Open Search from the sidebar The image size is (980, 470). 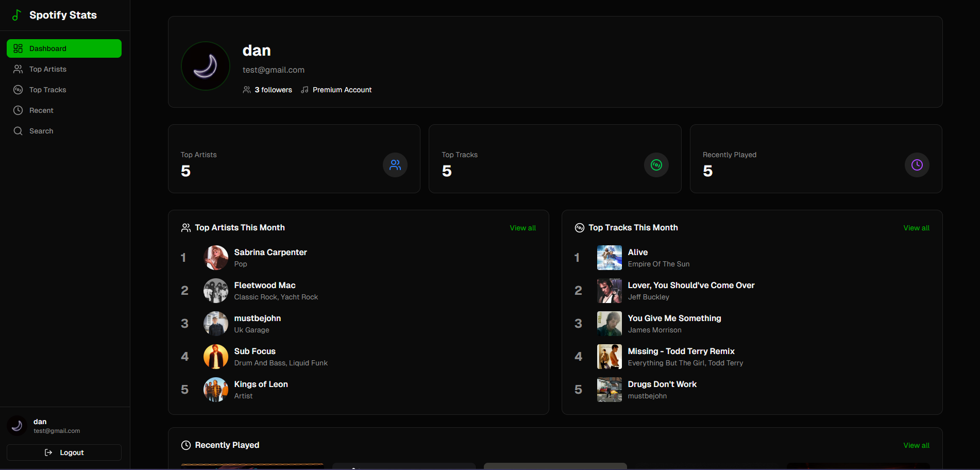click(x=41, y=131)
